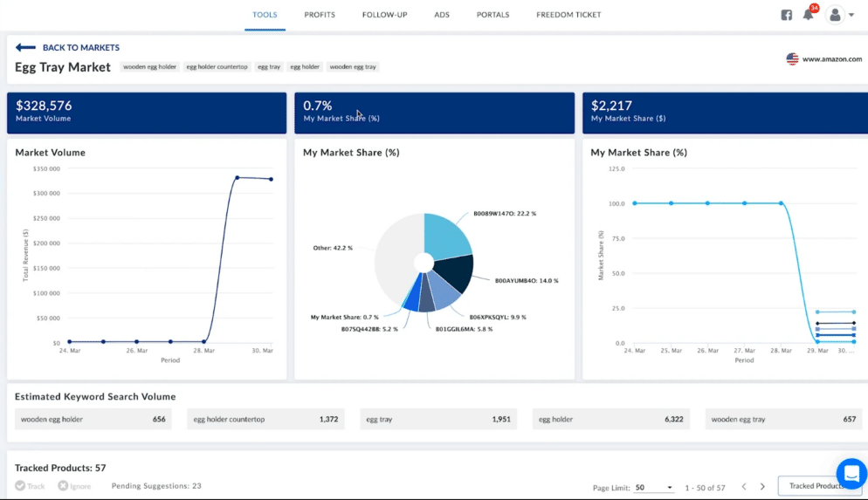The image size is (868, 500).
Task: Click the B06XPKSQYL pie slice
Action: point(444,291)
